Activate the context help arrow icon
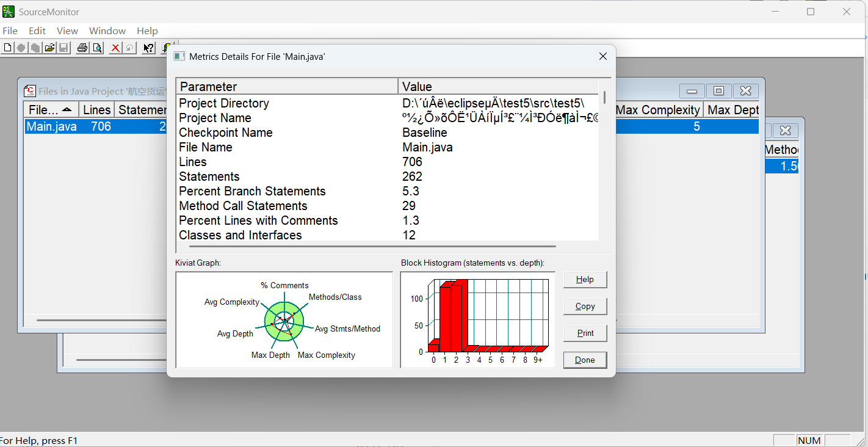This screenshot has height=447, width=868. click(148, 48)
